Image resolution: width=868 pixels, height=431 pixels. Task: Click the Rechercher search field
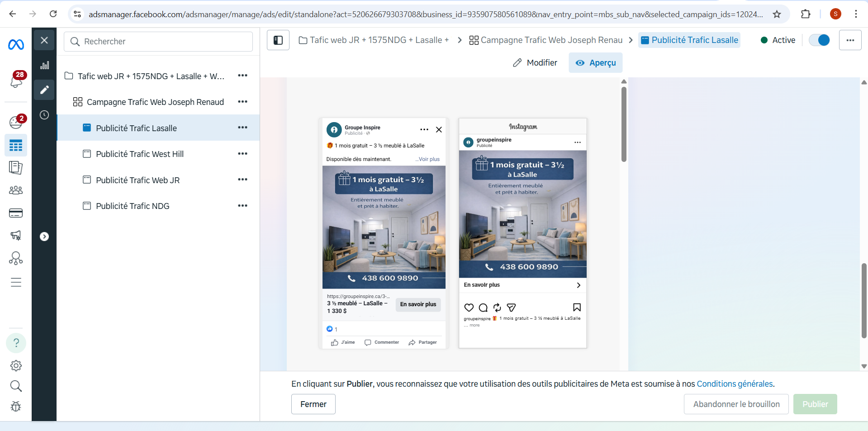(158, 42)
